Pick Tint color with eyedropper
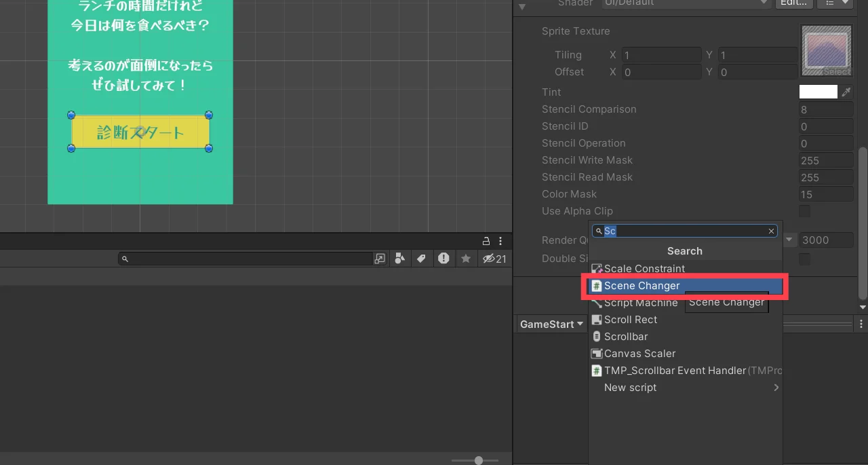The height and width of the screenshot is (465, 868). click(846, 92)
